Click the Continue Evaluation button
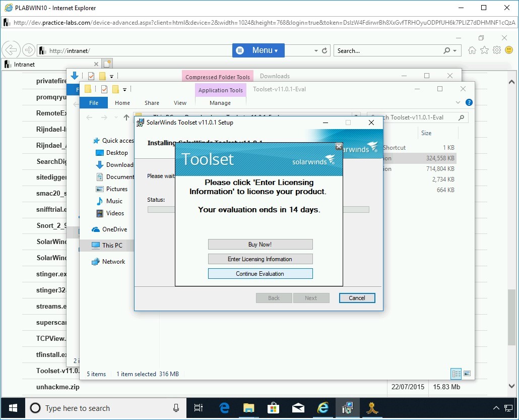This screenshot has height=420, width=519. pos(260,274)
